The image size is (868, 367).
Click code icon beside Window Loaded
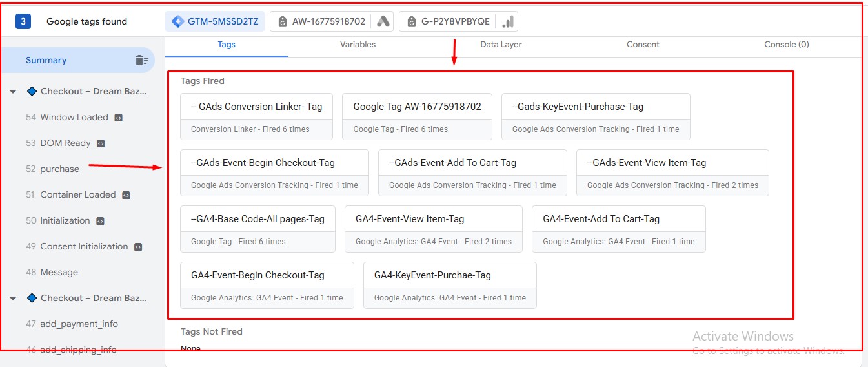(118, 118)
